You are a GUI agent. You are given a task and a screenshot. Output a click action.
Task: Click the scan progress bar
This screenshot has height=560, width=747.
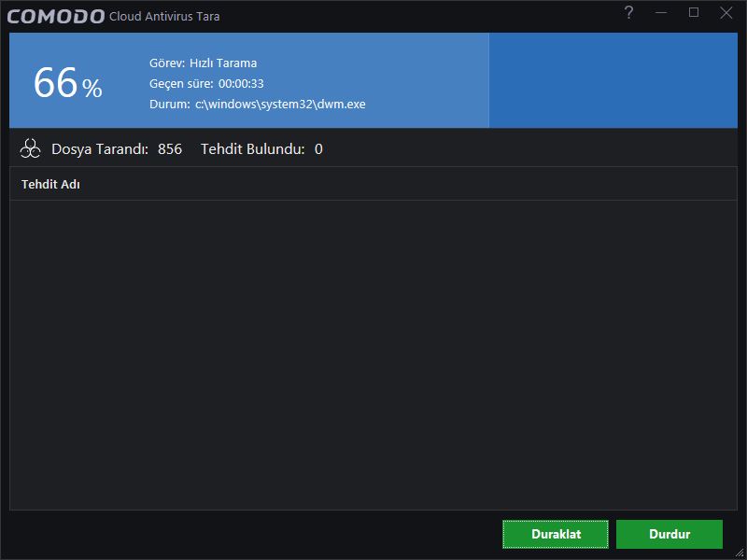373,80
